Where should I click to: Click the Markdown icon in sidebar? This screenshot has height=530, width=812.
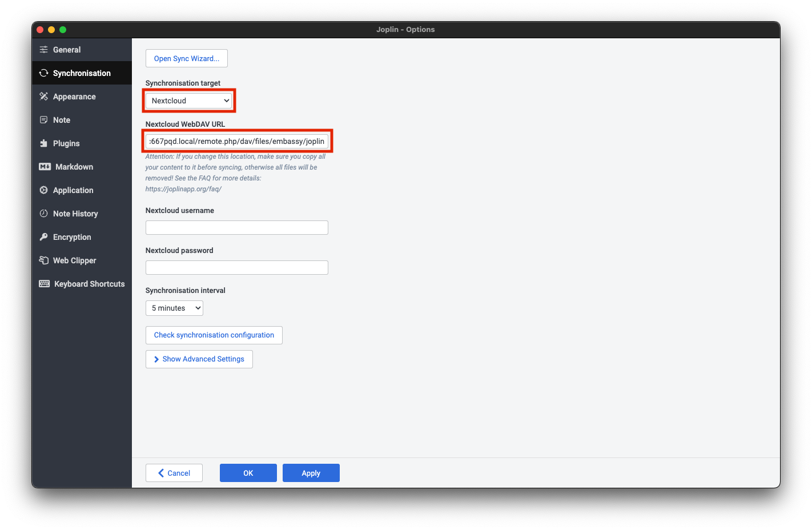click(45, 167)
